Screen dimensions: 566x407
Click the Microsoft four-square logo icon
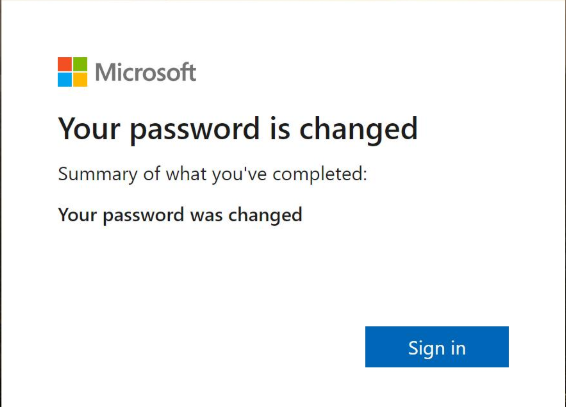[73, 72]
